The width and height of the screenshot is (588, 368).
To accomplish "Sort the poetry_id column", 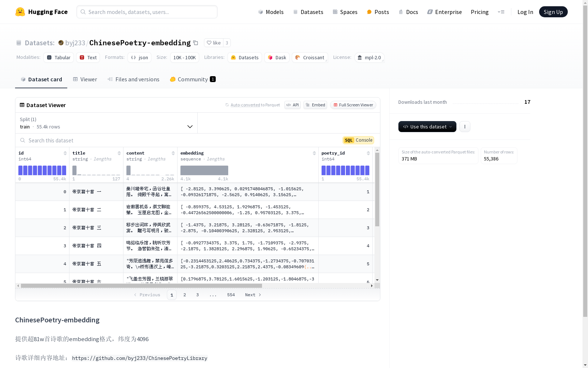I will tap(368, 153).
